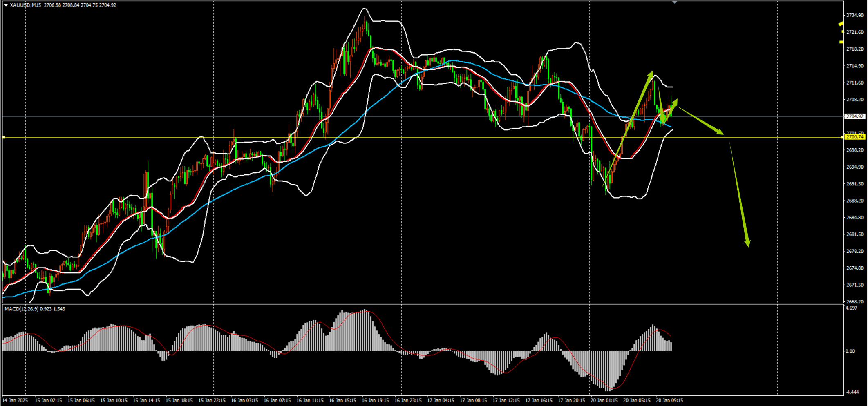
Task: Click the right anchor handle of the yellow line
Action: point(842,137)
